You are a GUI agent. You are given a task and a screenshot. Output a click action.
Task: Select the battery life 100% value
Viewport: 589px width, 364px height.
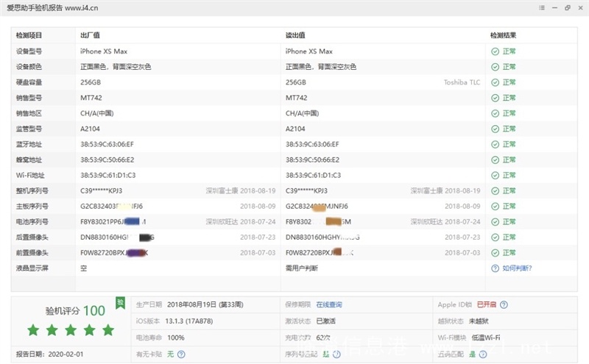click(176, 338)
